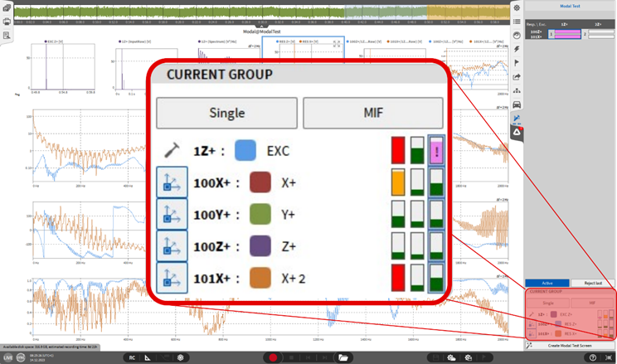Open the flag markers icon
The height and width of the screenshot is (364, 617).
coord(517,63)
